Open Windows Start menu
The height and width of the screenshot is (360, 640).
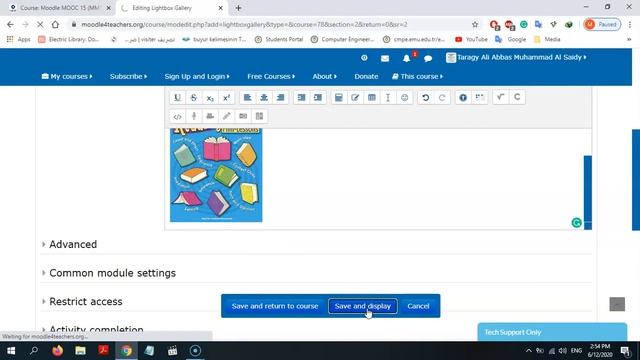pyautogui.click(x=11, y=351)
